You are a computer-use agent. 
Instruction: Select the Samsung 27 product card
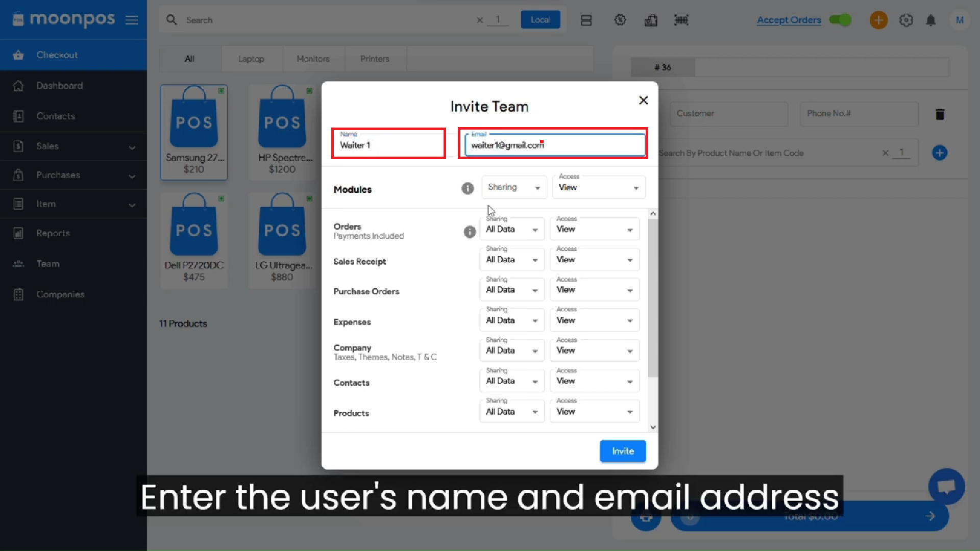(194, 132)
